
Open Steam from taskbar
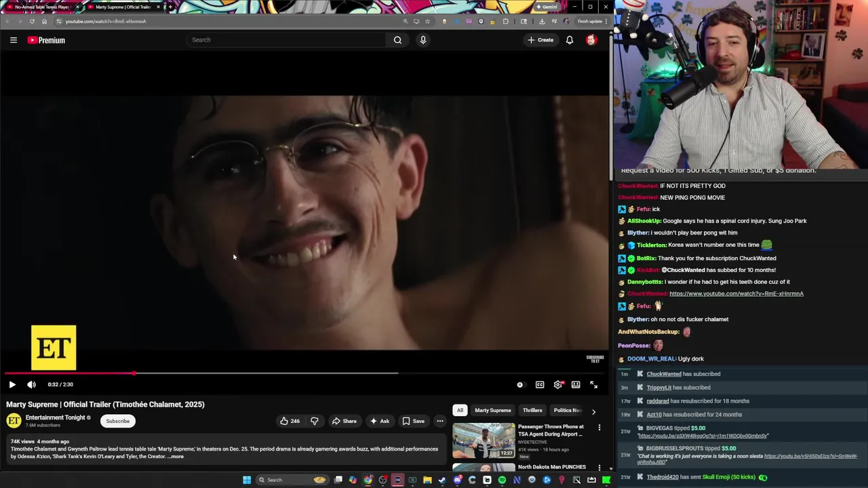pyautogui.click(x=442, y=480)
